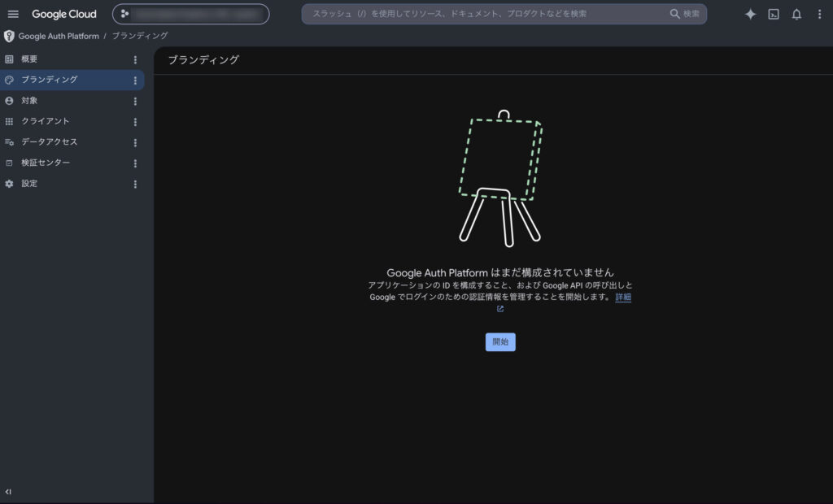This screenshot has width=833, height=504.
Task: Click the 検証センター checkbox icon
Action: click(9, 163)
